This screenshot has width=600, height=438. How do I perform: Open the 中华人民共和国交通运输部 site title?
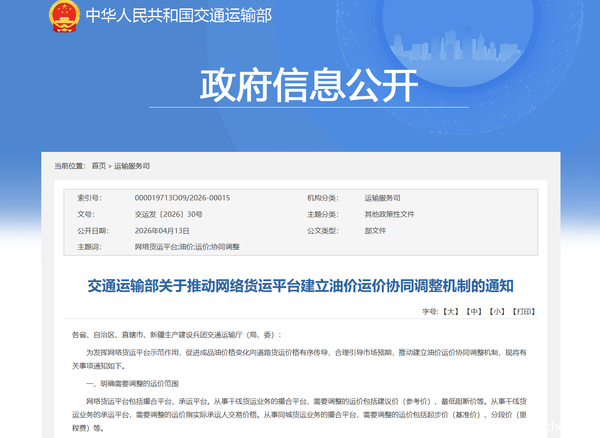point(179,16)
